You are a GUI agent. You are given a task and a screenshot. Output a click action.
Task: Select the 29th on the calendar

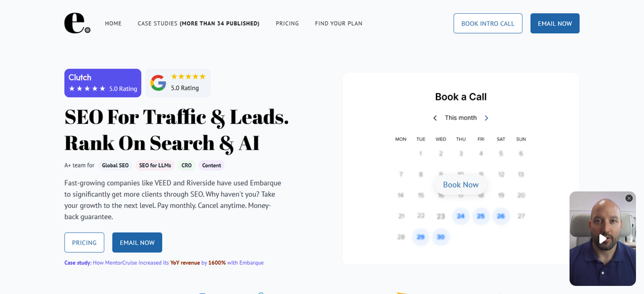click(421, 237)
